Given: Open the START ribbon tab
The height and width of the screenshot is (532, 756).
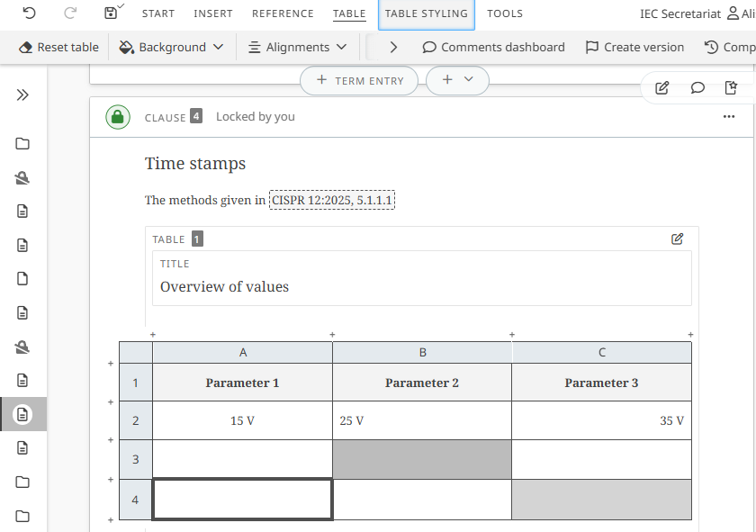Looking at the screenshot, I should (x=158, y=14).
